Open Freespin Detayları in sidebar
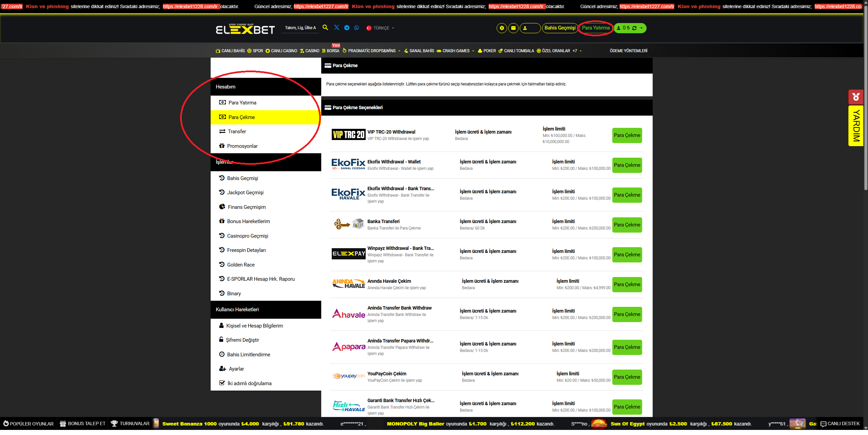Screen dimensions: 868x435 266,250
